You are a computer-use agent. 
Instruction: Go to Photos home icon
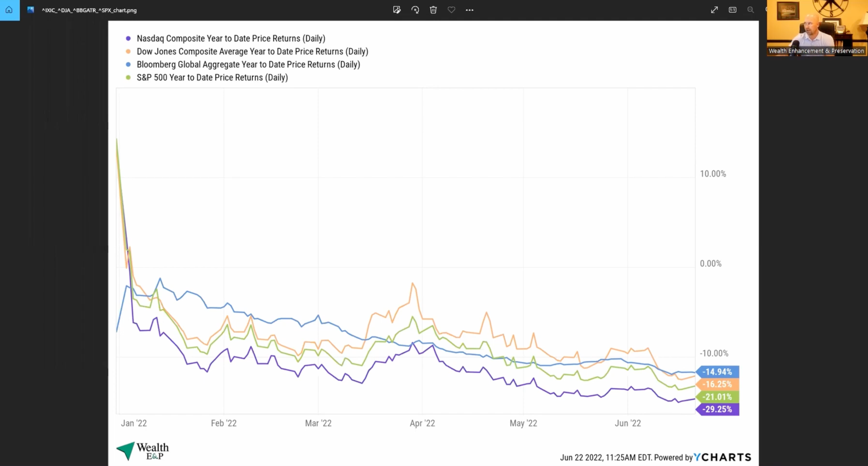click(9, 10)
